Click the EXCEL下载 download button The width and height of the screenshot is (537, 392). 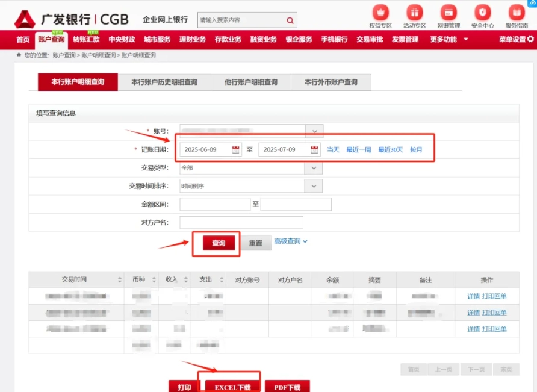[x=233, y=387]
